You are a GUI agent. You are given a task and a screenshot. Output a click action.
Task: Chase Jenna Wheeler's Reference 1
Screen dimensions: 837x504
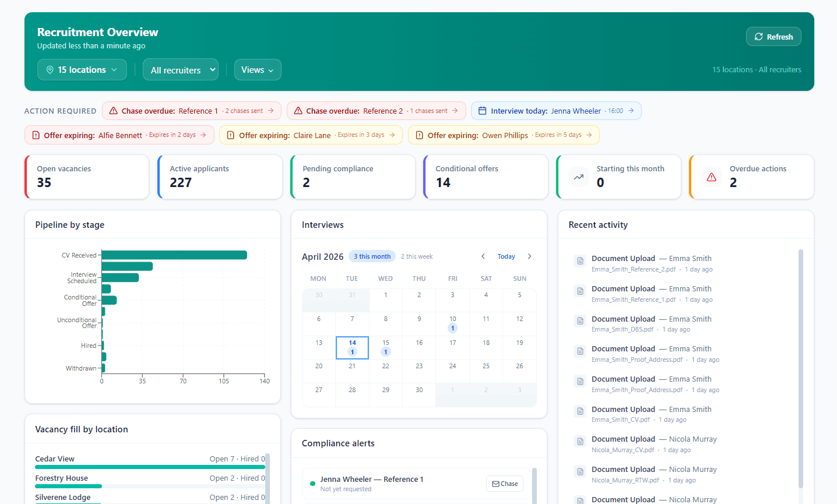click(504, 483)
